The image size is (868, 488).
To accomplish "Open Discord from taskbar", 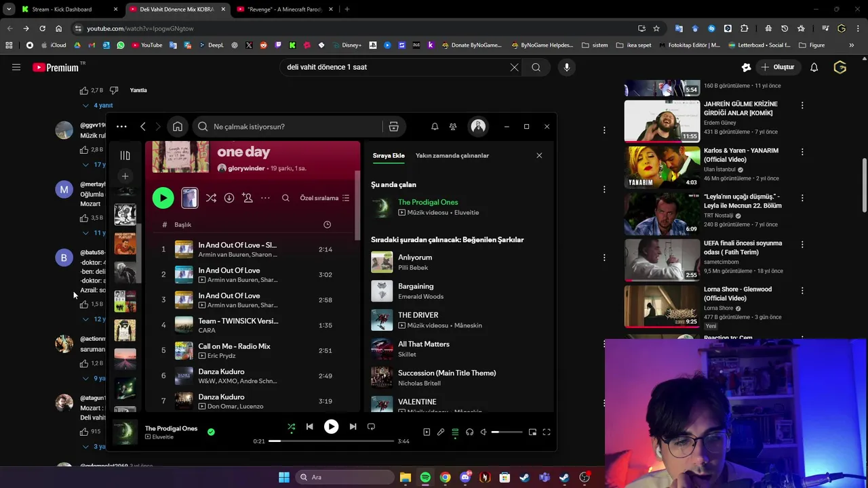I will (x=465, y=477).
